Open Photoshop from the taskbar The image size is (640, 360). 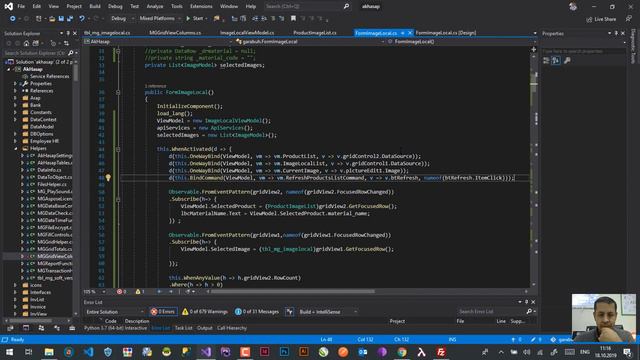(284, 352)
